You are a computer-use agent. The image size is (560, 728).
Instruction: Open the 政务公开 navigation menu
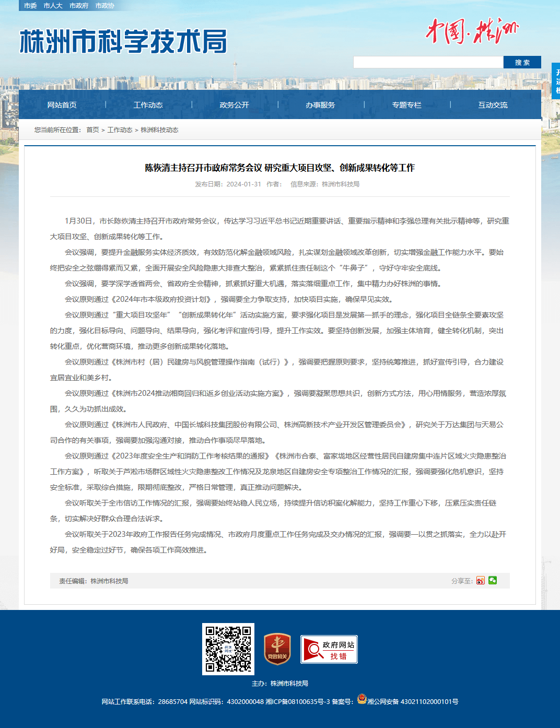[x=235, y=105]
